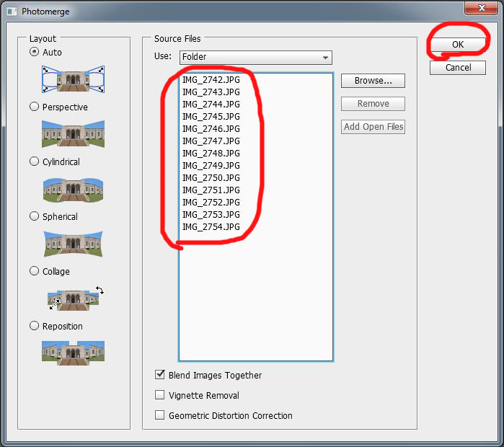Select the Spherical layout radio button
Viewport: 504px width, 447px height.
[x=34, y=216]
